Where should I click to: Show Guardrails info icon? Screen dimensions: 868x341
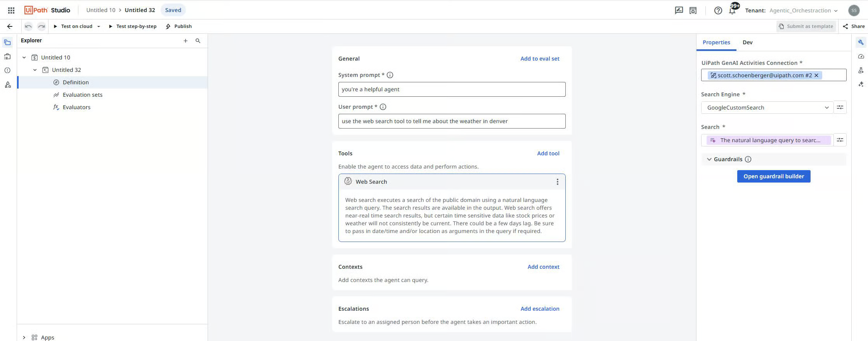pos(748,159)
